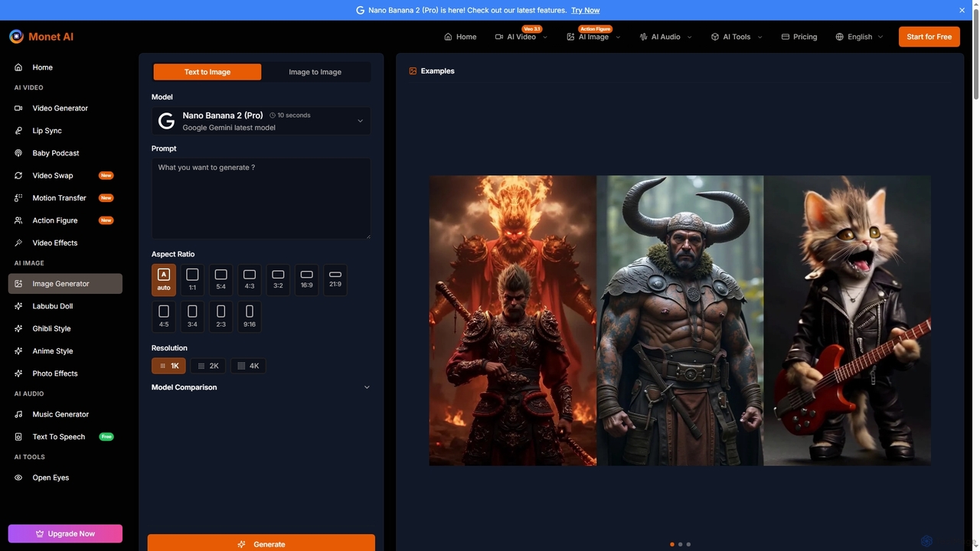Click the Text To Speech sidebar icon

pos(18,437)
